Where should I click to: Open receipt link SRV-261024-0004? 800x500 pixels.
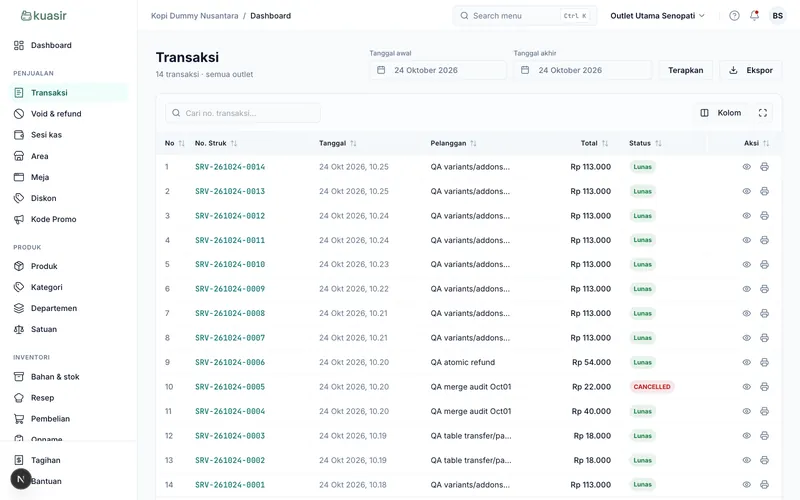(230, 411)
